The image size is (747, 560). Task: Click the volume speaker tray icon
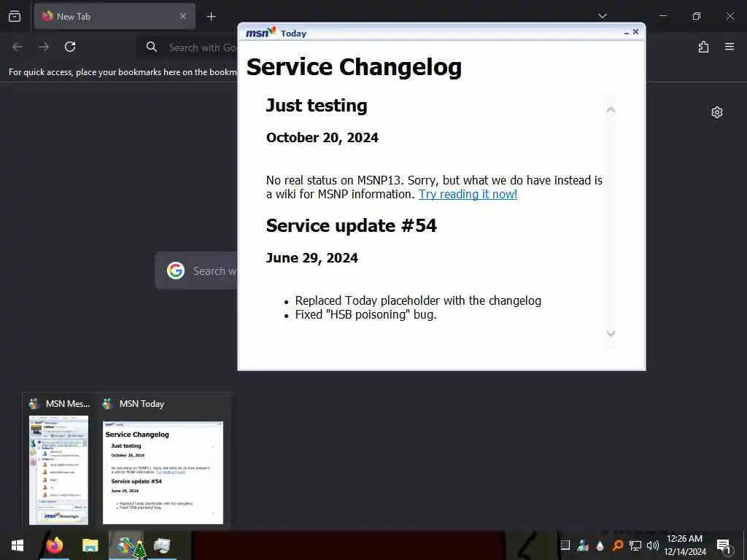point(653,545)
